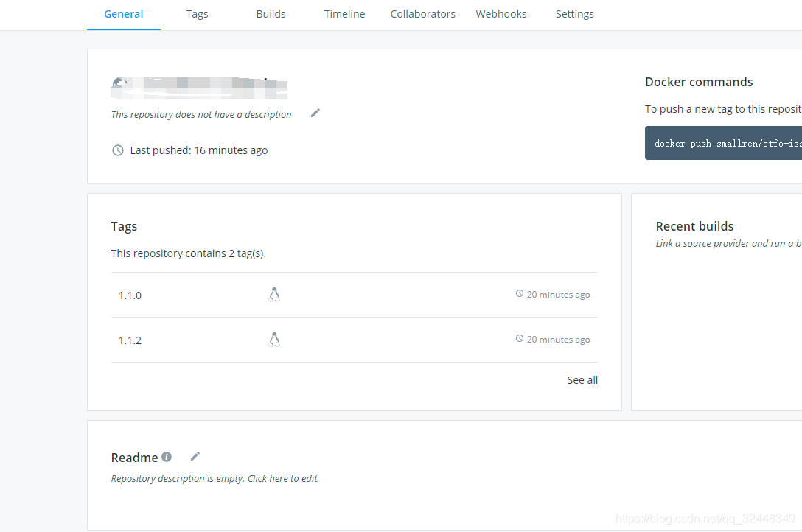Click the here link to edit Readme

[279, 478]
